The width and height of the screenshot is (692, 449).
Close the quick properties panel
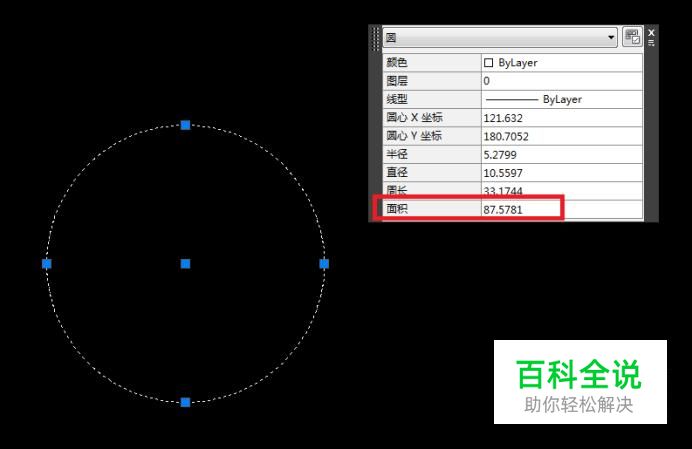[x=651, y=33]
